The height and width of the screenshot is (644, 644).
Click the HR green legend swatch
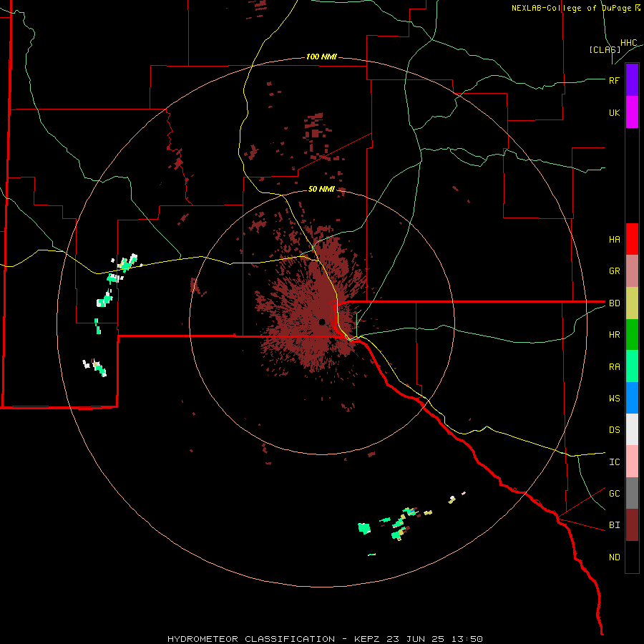tap(632, 335)
